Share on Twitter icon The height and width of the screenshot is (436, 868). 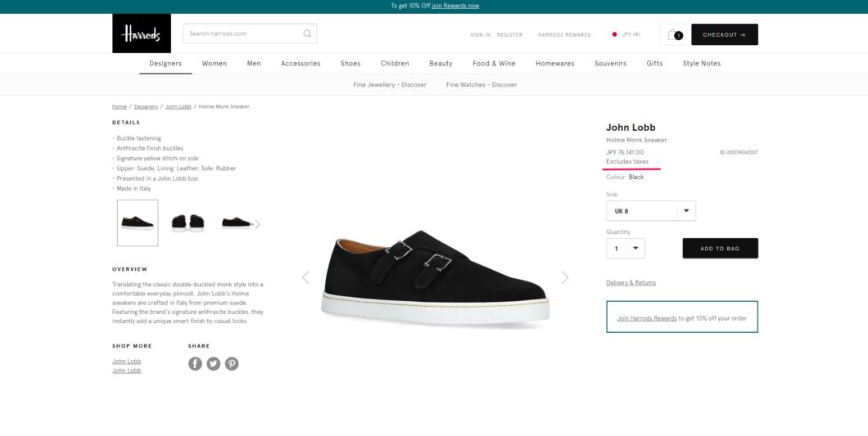(x=214, y=363)
